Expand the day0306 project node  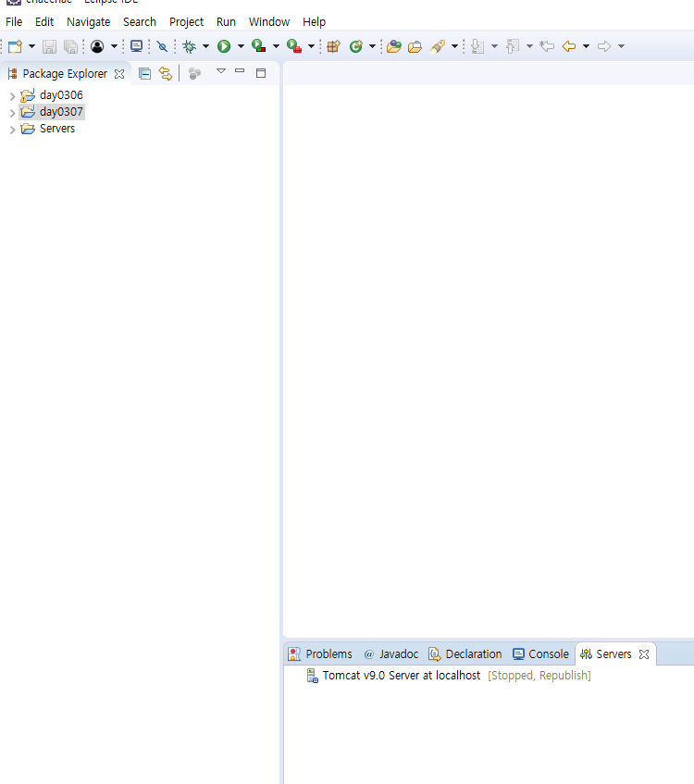tap(12, 96)
